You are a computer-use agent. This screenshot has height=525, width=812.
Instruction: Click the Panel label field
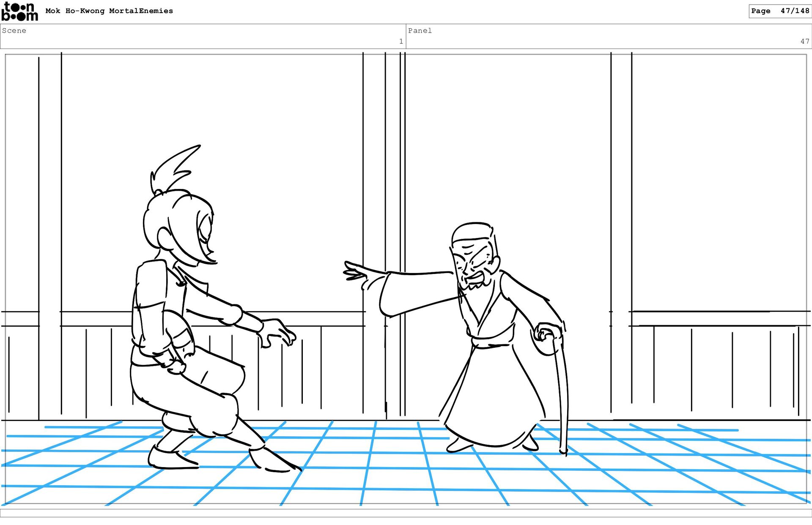click(x=420, y=30)
